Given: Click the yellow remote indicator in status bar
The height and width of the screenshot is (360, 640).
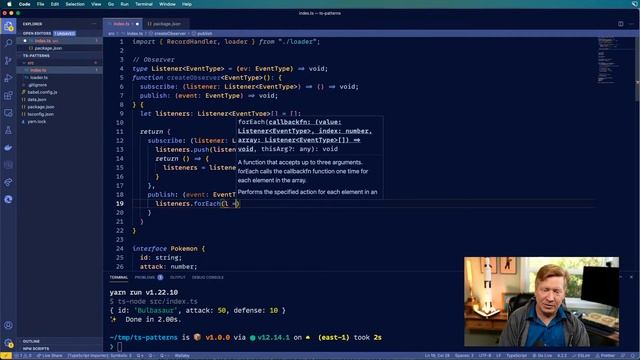Looking at the screenshot, I should coord(6,356).
